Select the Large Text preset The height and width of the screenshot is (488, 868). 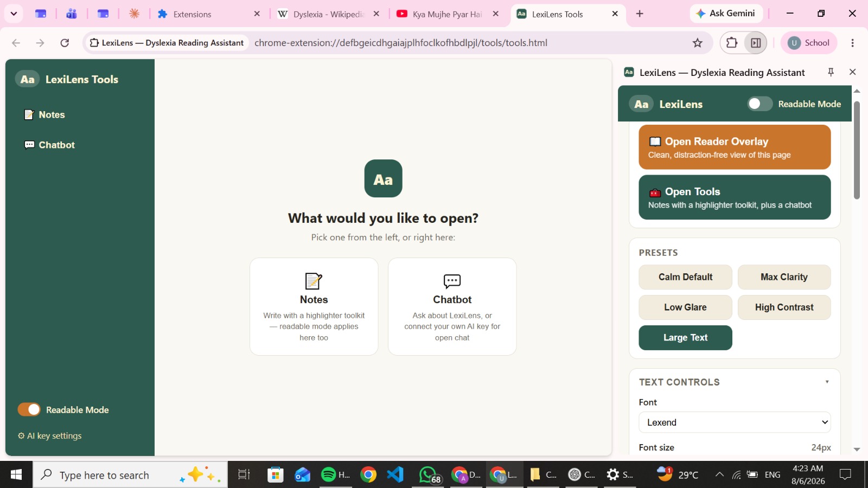point(685,338)
